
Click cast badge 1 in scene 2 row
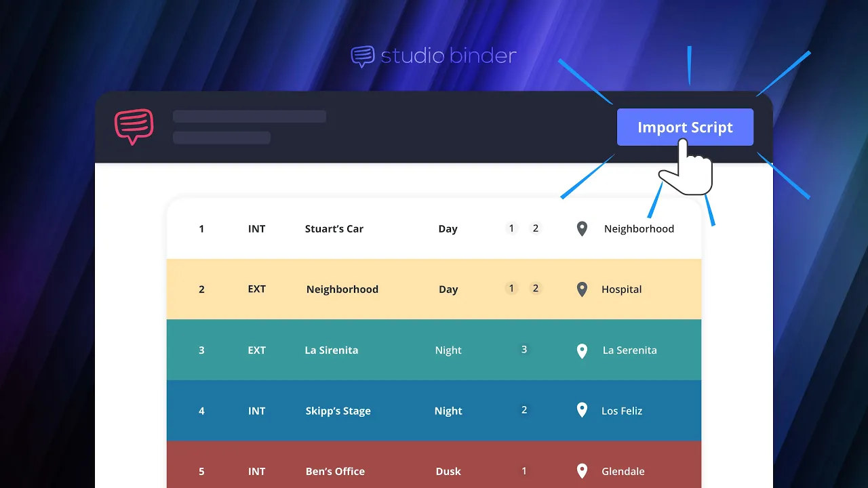[511, 289]
